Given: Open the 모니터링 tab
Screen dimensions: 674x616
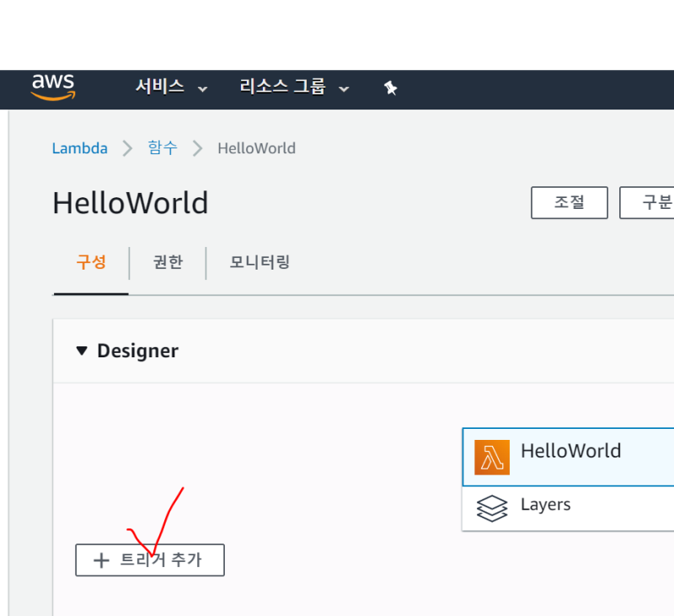Looking at the screenshot, I should coord(259,262).
